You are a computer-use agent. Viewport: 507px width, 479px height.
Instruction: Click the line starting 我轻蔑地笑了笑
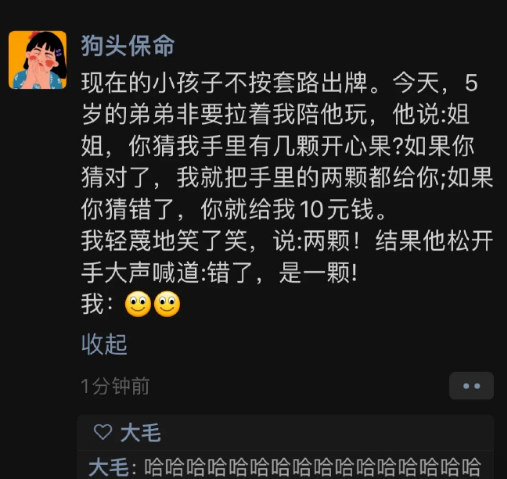pos(287,241)
